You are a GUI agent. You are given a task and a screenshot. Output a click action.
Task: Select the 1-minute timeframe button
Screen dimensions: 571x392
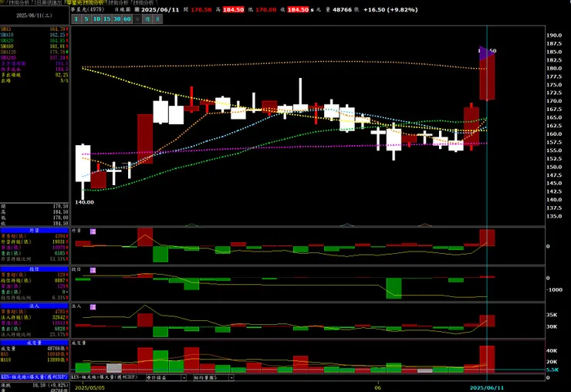(x=76, y=19)
